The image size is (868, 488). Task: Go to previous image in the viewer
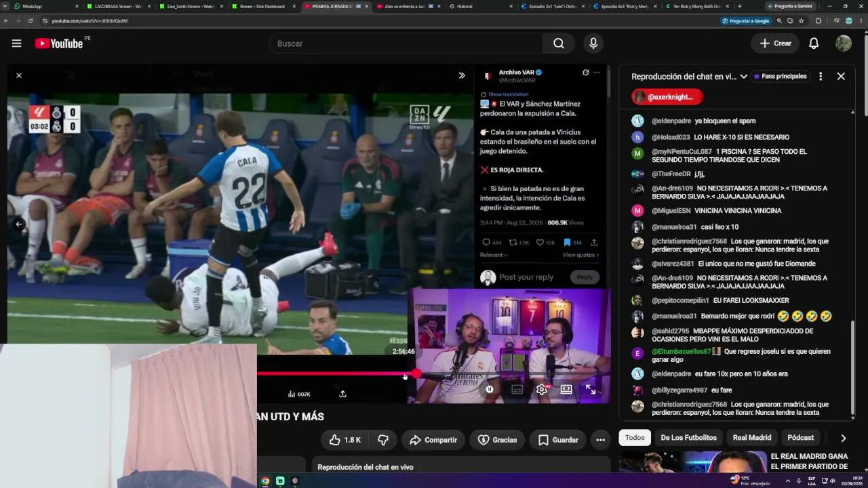[x=19, y=224]
